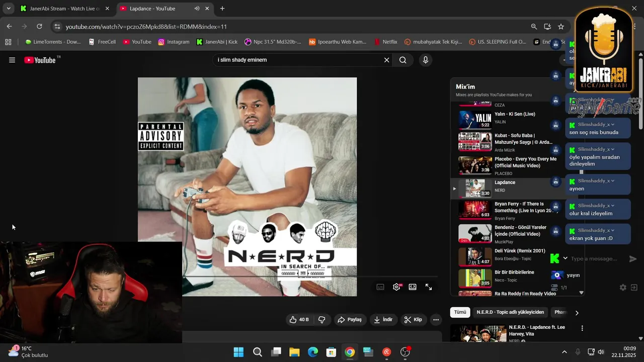Seek on the video progress bar
The image size is (644, 362).
(310, 277)
